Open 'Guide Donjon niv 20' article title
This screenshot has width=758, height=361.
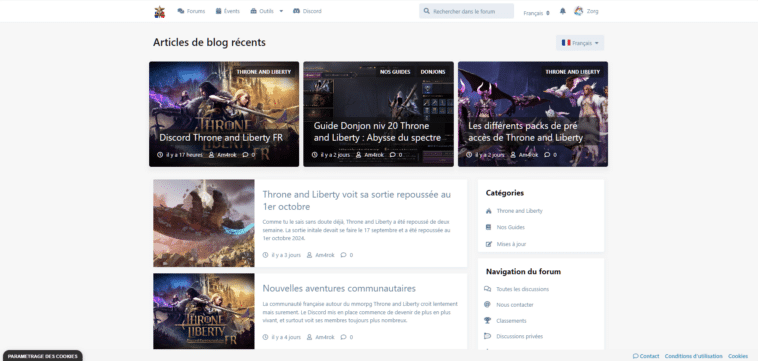pos(377,132)
